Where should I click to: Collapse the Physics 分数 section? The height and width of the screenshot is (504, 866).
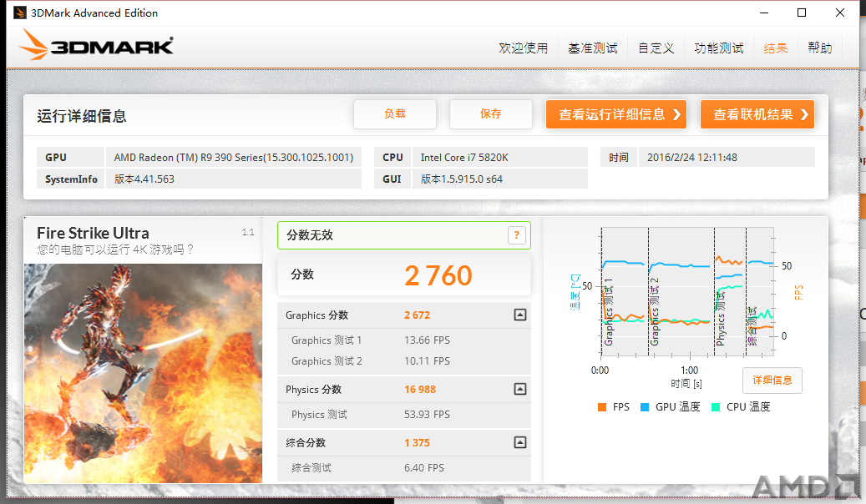[x=519, y=389]
